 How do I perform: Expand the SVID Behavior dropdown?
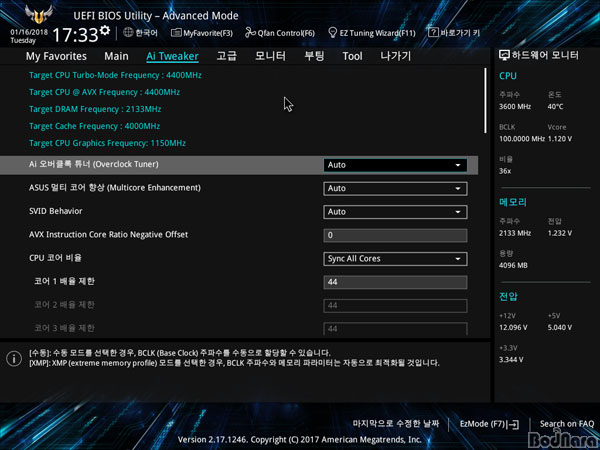pos(395,212)
